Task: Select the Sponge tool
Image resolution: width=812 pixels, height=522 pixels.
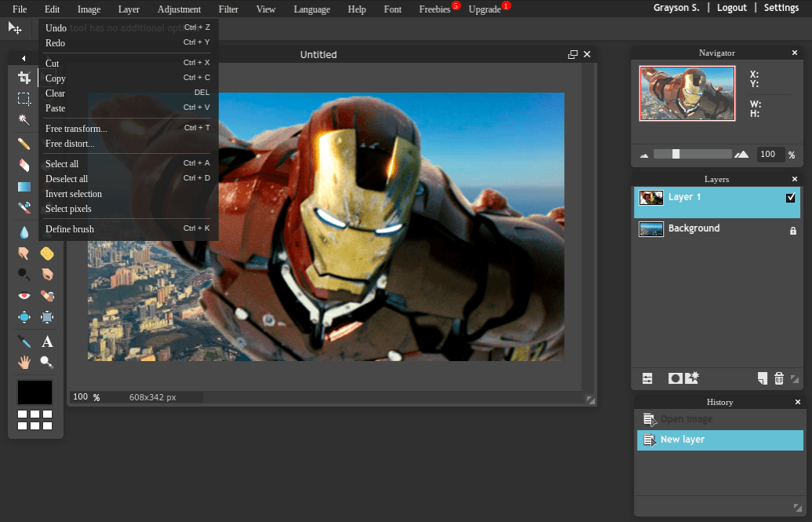Action: [47, 253]
